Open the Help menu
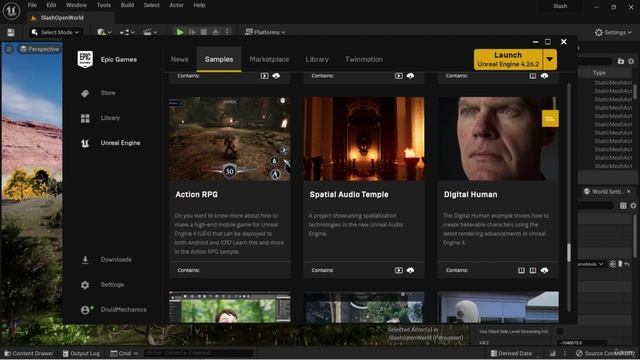640x360 pixels. [x=199, y=5]
